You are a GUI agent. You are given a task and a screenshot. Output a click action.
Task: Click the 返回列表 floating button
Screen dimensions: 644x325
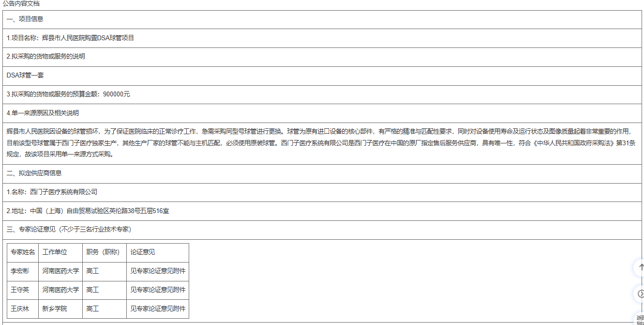click(640, 319)
